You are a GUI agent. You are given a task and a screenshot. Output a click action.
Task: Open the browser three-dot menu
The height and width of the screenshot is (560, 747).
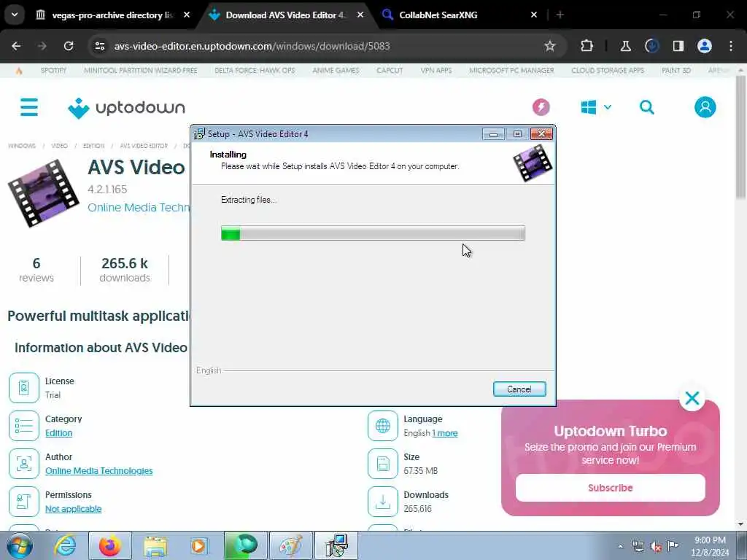731,46
